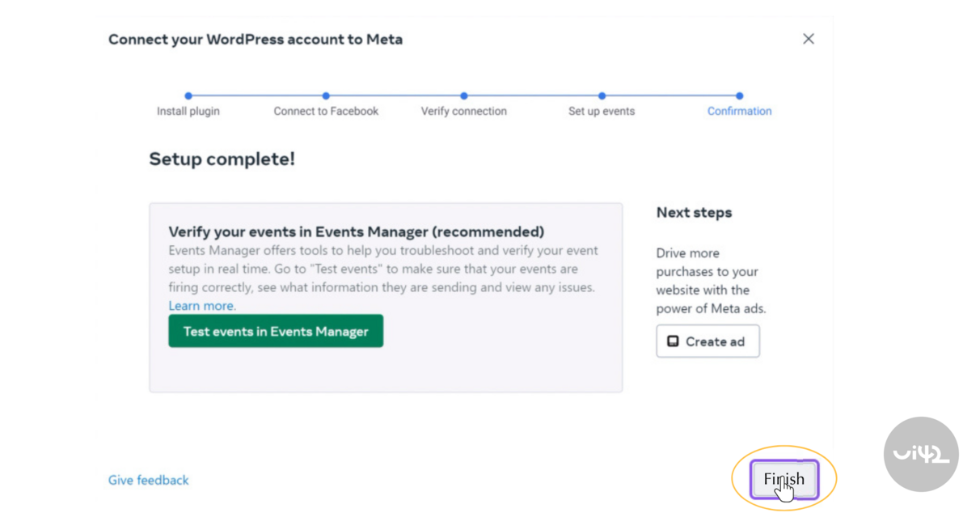The height and width of the screenshot is (513, 980).
Task: Open the Give feedback link
Action: pyautogui.click(x=149, y=480)
